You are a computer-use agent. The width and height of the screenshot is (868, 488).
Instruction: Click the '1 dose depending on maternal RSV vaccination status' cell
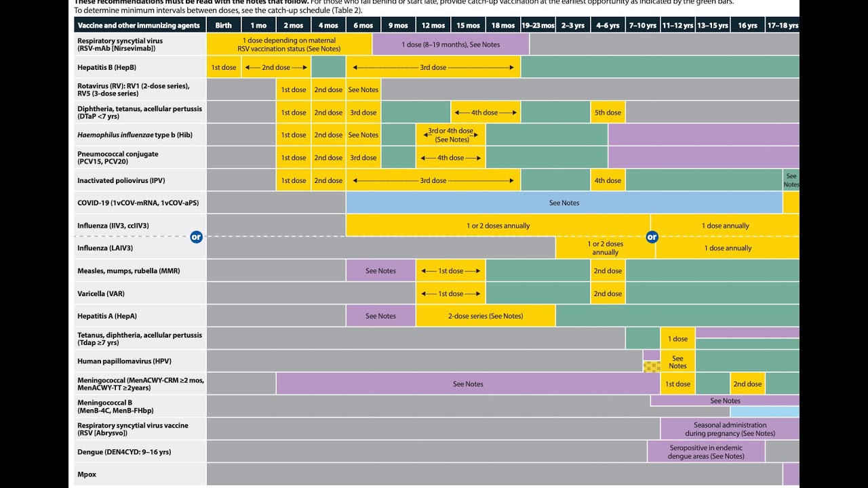[x=290, y=44]
